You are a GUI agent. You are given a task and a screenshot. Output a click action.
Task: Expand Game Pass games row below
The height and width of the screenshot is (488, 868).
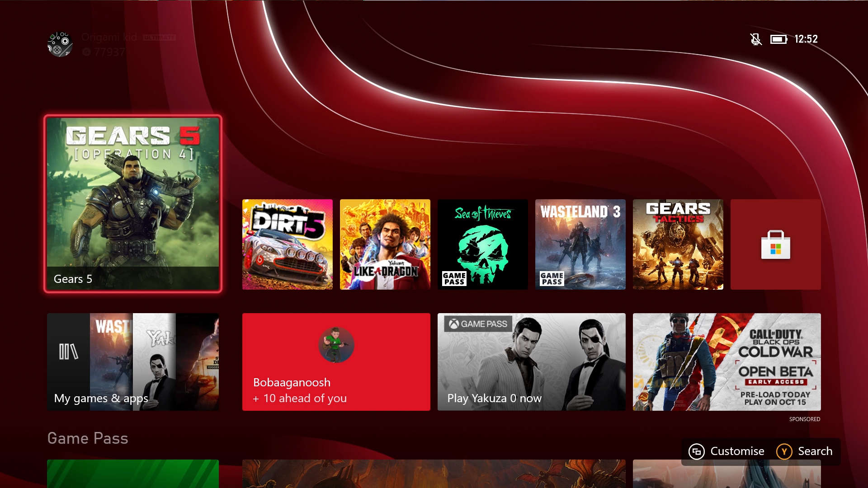tap(88, 437)
